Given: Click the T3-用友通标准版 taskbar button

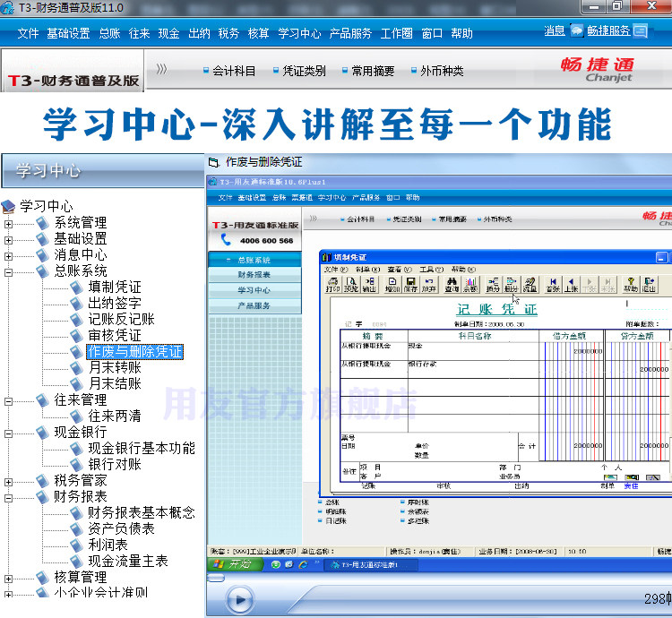Looking at the screenshot, I should point(369,565).
